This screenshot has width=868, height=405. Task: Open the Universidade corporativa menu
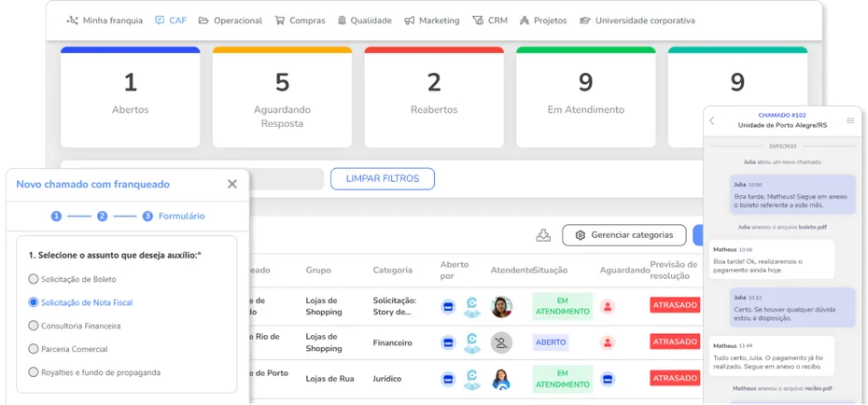(637, 21)
